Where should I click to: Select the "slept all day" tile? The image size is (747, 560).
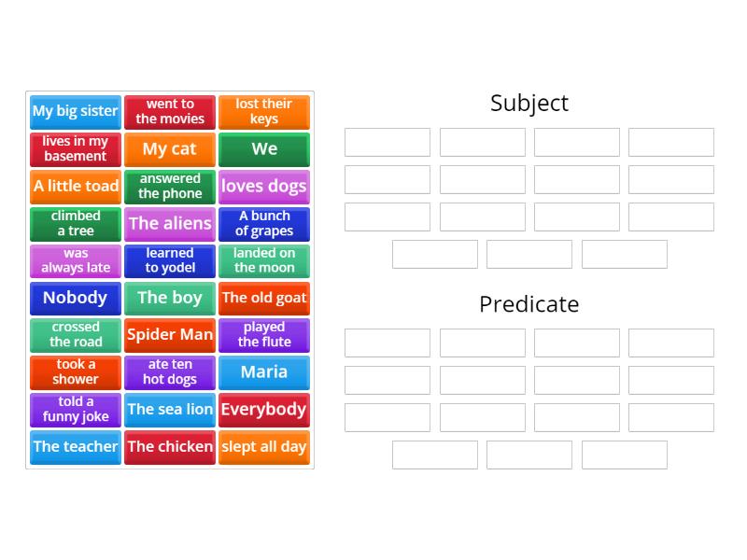click(x=264, y=447)
